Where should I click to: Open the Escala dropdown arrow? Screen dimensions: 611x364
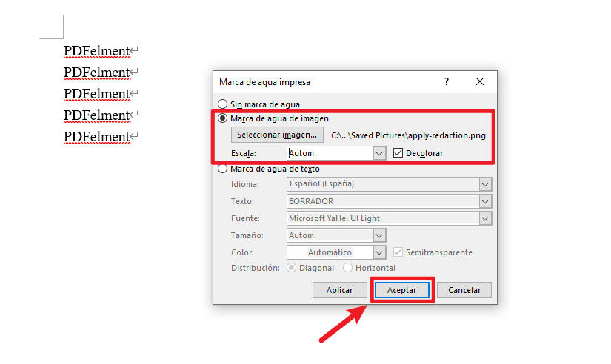[x=379, y=153]
